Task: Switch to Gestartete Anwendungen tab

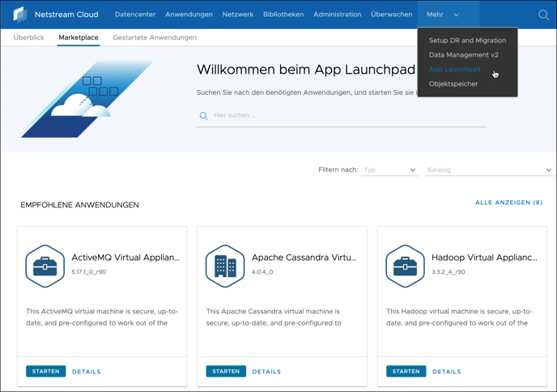Action: click(155, 38)
